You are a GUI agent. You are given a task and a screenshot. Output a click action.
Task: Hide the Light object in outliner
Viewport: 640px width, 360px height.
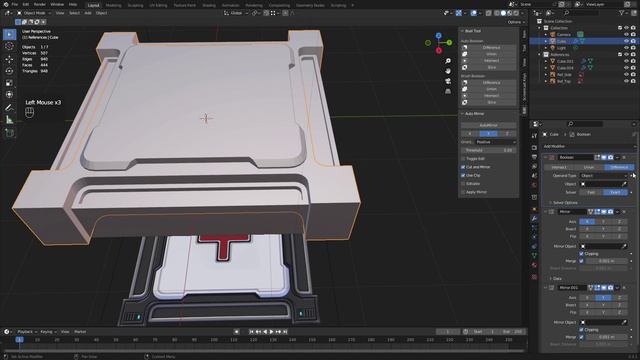(x=626, y=48)
